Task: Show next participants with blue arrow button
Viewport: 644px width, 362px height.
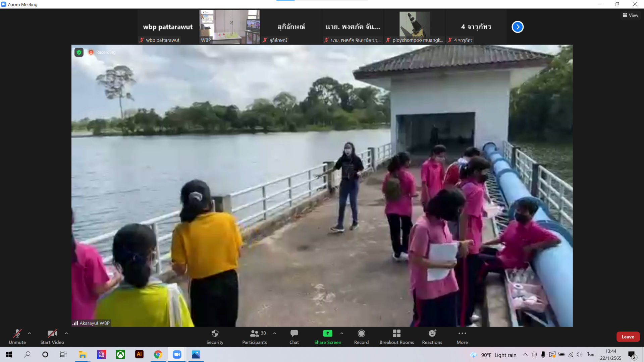Action: pos(517,27)
